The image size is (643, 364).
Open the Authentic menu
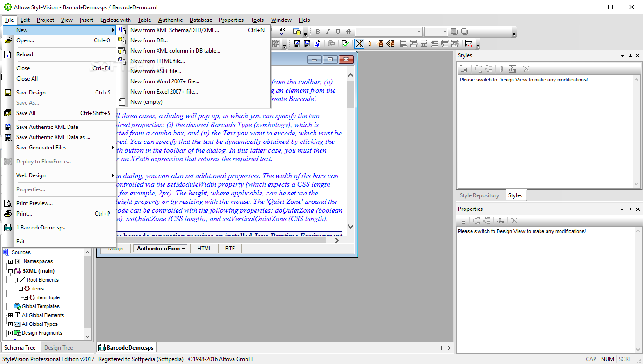click(171, 20)
